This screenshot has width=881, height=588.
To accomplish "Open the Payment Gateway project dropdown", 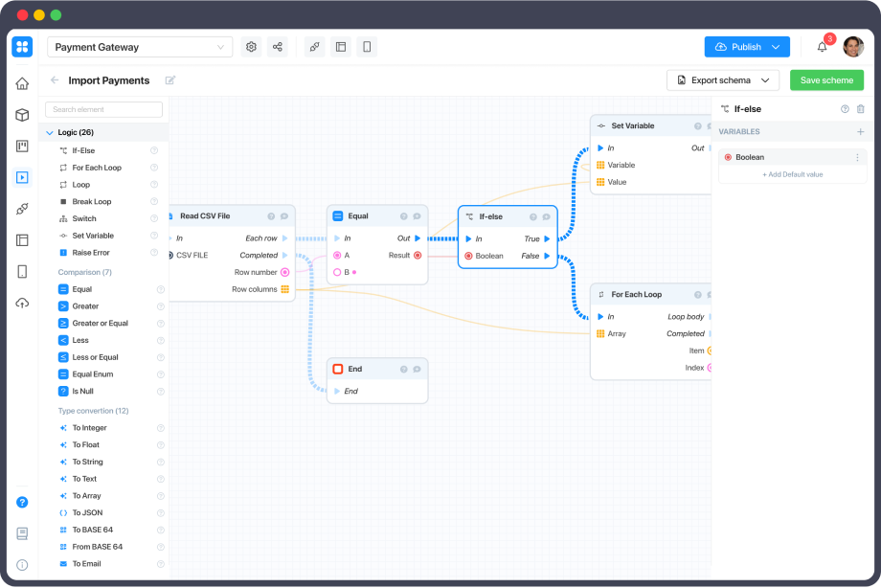I will click(x=139, y=46).
